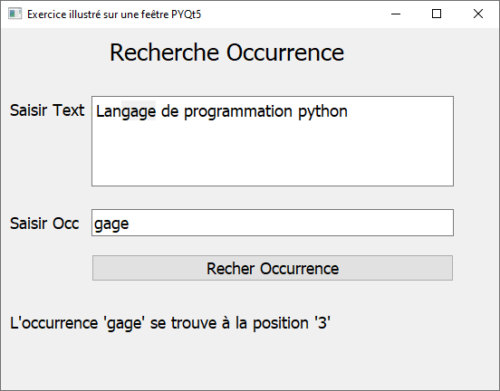This screenshot has height=391, width=500.
Task: Select the 'Saisir Occ' label
Action: (44, 223)
